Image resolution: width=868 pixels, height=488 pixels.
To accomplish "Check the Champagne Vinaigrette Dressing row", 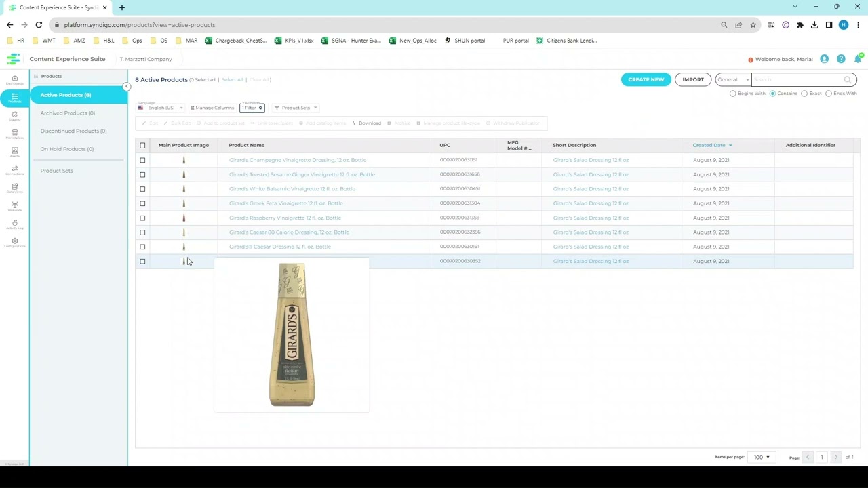I will click(x=142, y=160).
